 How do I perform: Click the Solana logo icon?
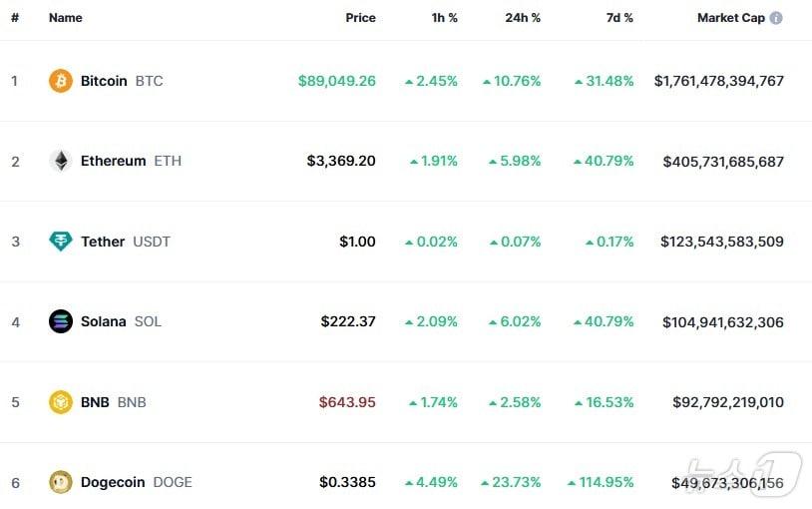pyautogui.click(x=61, y=321)
